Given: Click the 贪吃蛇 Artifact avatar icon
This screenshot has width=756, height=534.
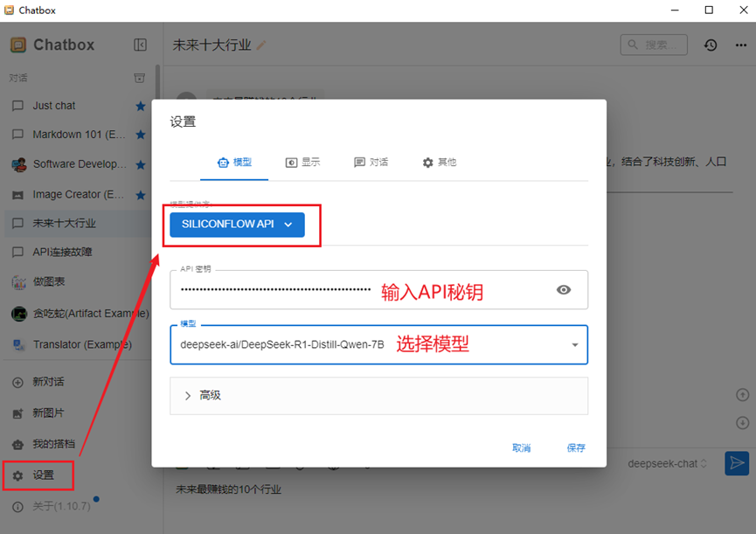Looking at the screenshot, I should [19, 314].
